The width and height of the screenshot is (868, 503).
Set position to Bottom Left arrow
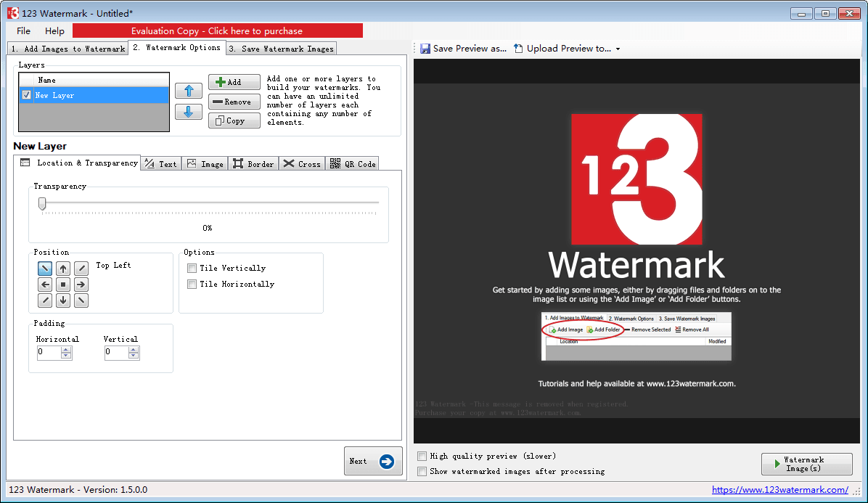[45, 300]
